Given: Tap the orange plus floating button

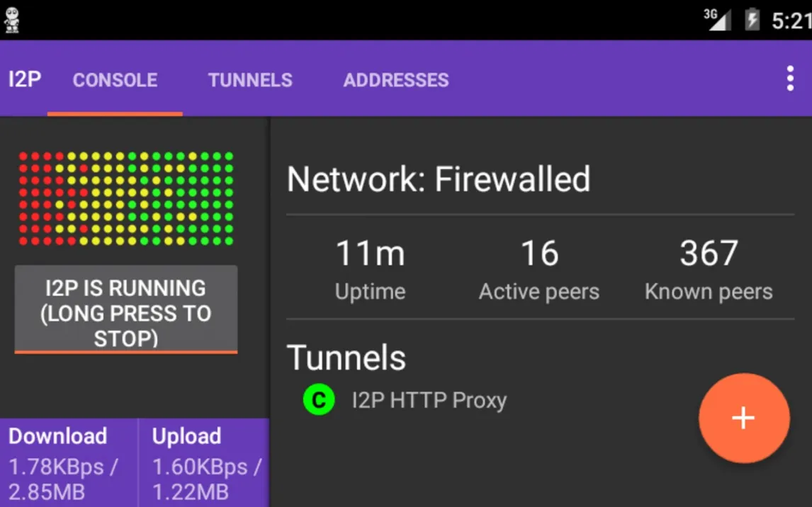Looking at the screenshot, I should [x=743, y=418].
